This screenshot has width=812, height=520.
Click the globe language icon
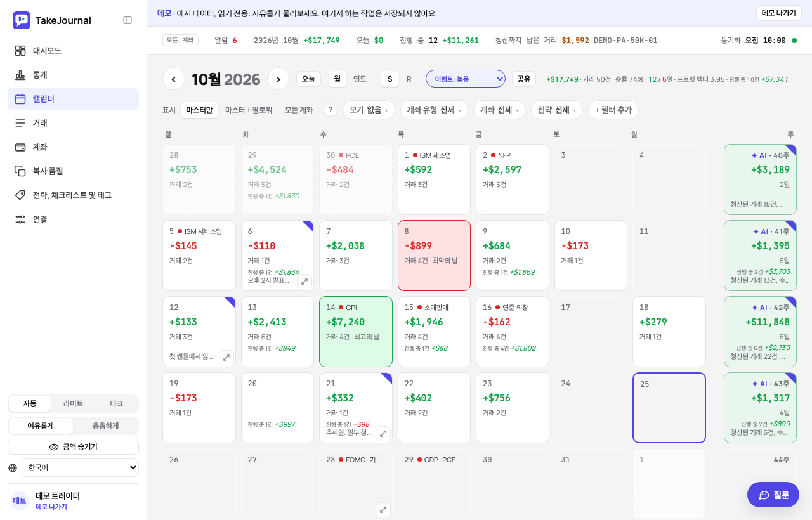13,468
